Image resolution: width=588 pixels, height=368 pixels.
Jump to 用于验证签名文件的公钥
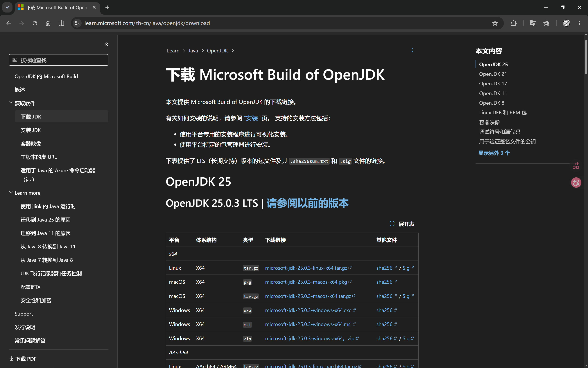[x=507, y=142]
